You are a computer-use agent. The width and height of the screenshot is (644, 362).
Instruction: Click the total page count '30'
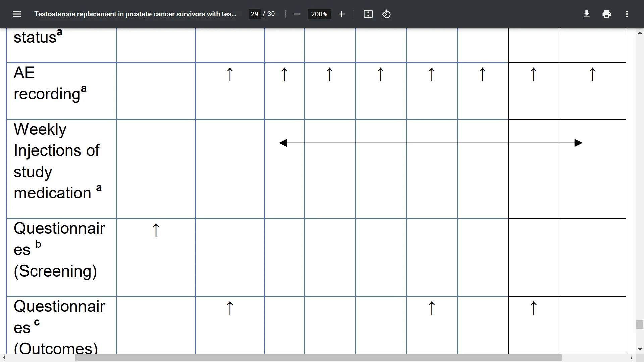tap(271, 14)
